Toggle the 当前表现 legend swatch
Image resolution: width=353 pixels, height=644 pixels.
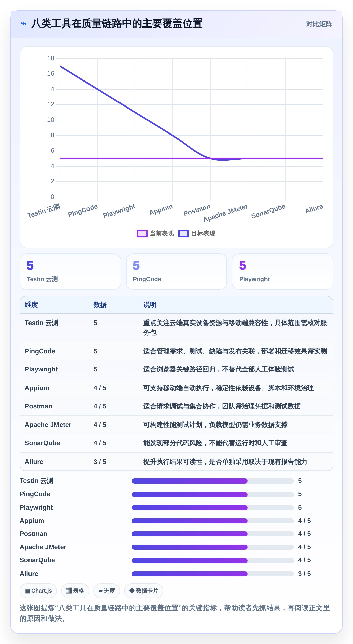[142, 234]
